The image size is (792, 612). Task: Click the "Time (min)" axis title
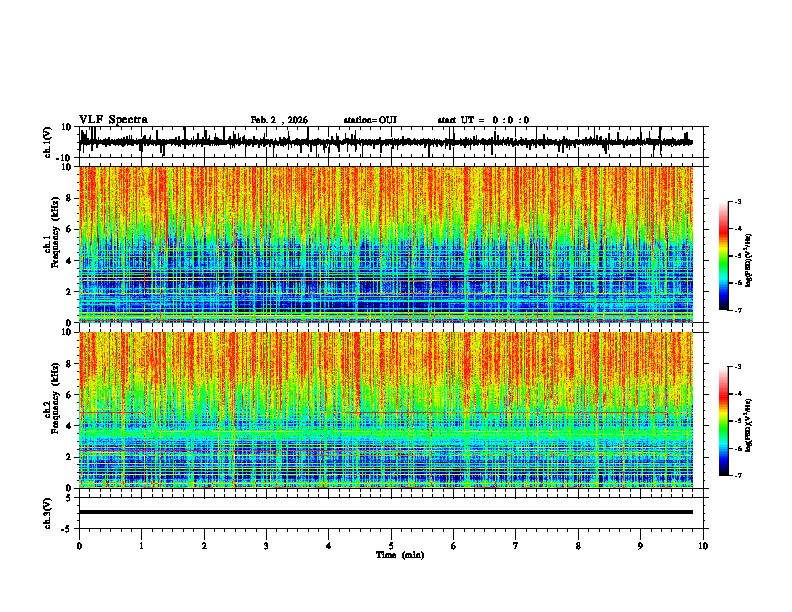(400, 555)
